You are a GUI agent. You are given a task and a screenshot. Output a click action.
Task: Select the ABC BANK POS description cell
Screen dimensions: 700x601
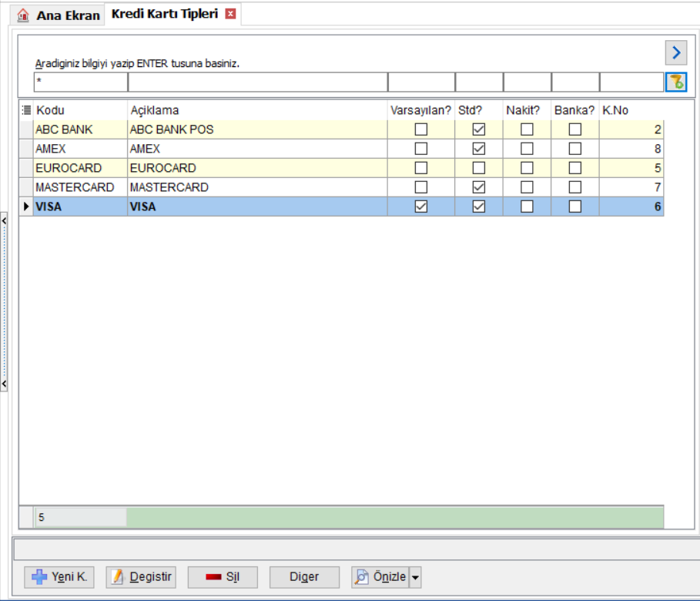coord(257,129)
